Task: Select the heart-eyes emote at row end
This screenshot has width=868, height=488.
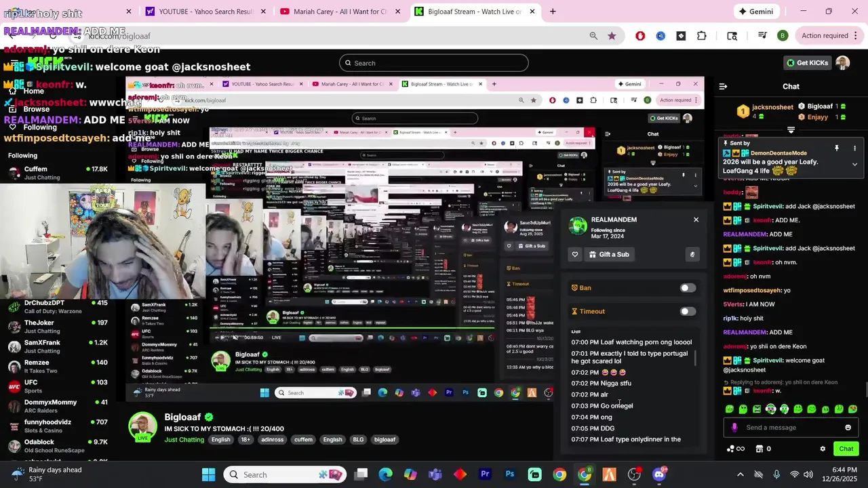Action: [x=852, y=409]
